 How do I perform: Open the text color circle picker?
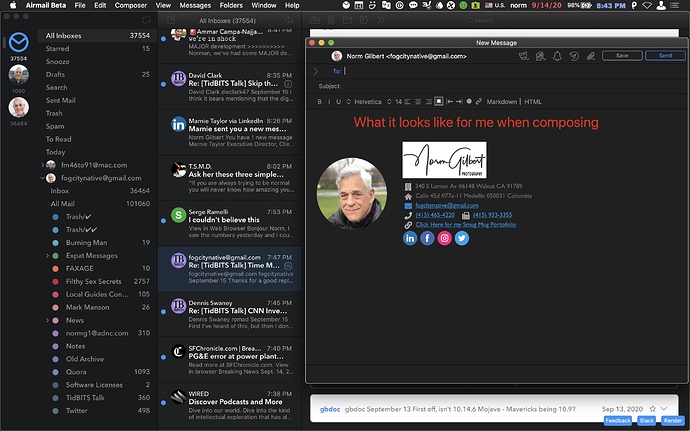coord(469,102)
